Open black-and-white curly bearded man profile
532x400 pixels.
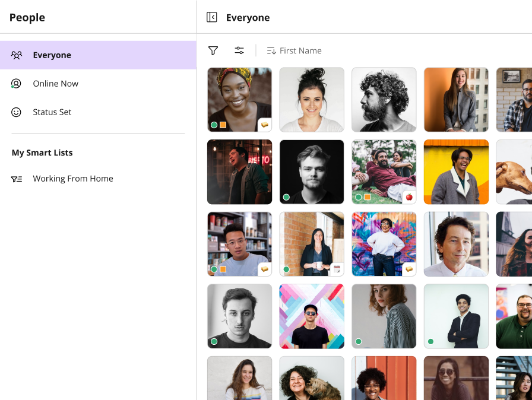coord(384,100)
